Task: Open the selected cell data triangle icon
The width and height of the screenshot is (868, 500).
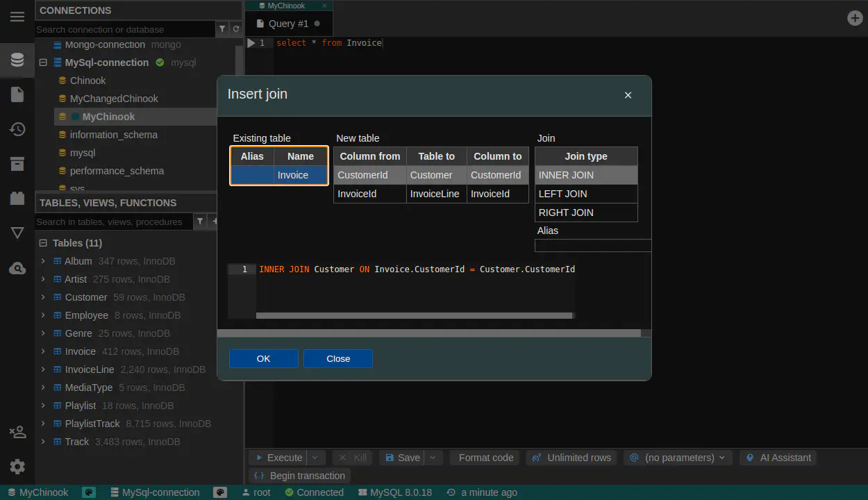Action: pyautogui.click(x=17, y=233)
